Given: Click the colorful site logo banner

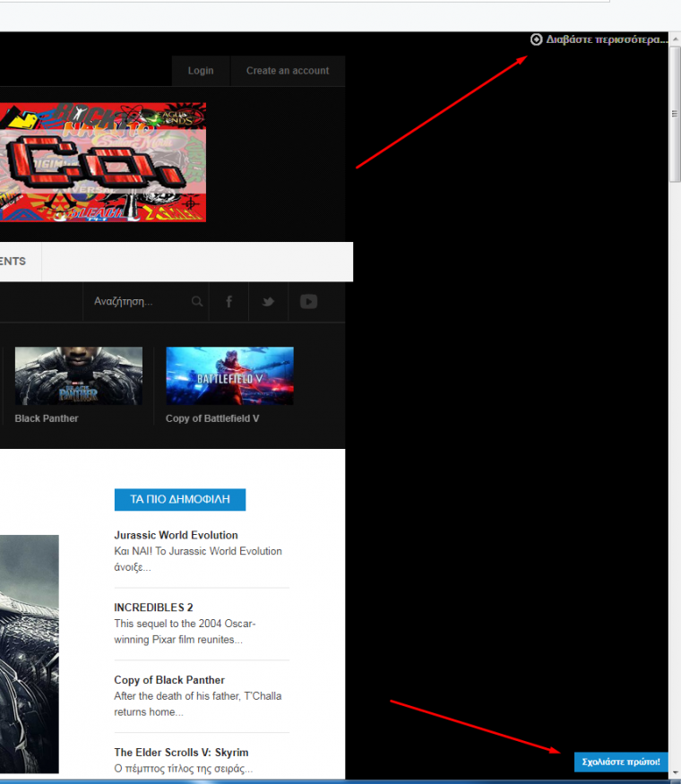Looking at the screenshot, I should coord(102,162).
